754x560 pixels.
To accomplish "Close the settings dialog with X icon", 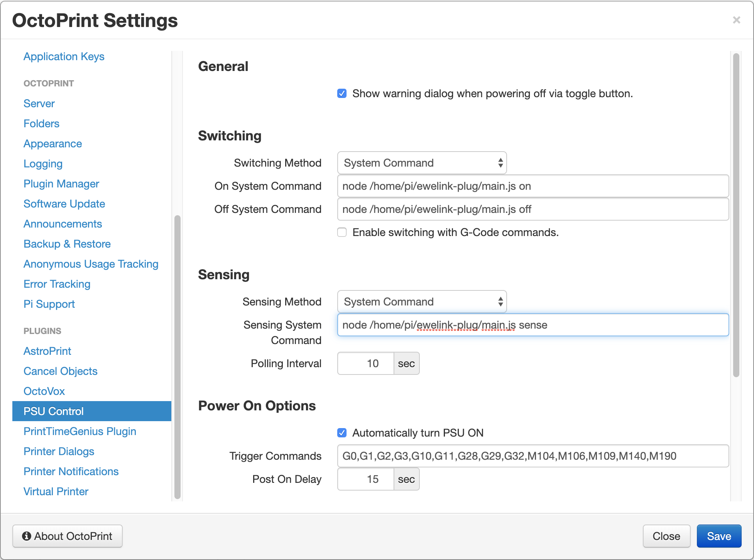I will point(736,20).
